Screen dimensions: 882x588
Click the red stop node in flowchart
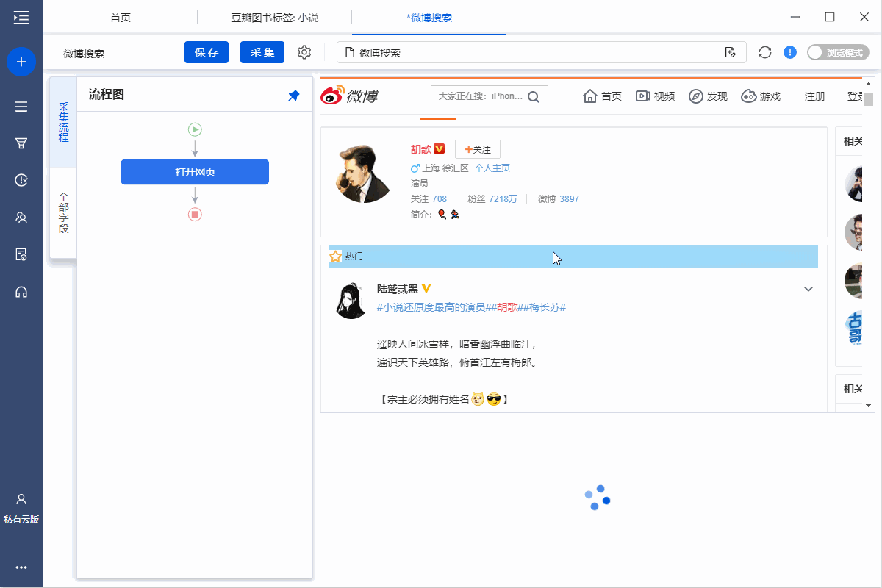(x=195, y=215)
